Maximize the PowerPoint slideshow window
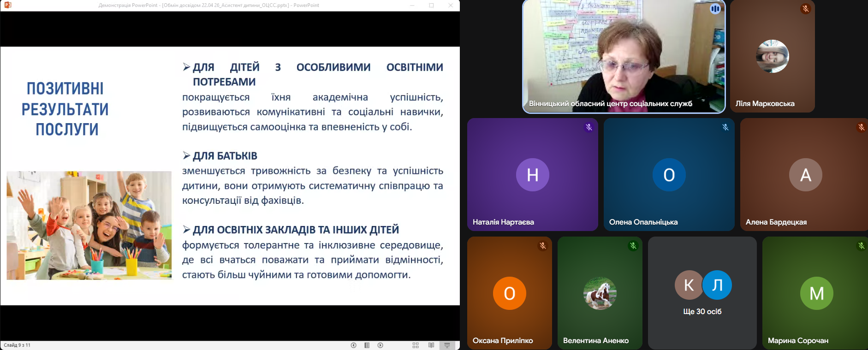 (x=431, y=5)
